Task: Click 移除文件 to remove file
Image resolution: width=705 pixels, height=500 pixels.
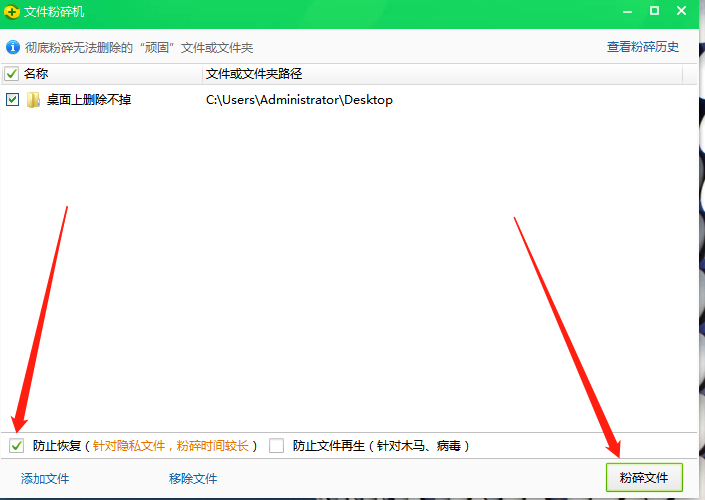Action: tap(193, 478)
